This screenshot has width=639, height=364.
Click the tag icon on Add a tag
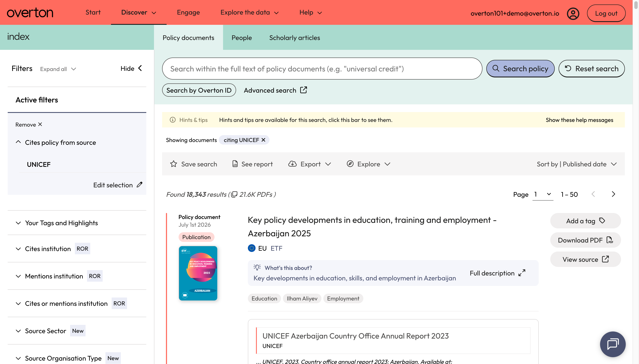602,220
